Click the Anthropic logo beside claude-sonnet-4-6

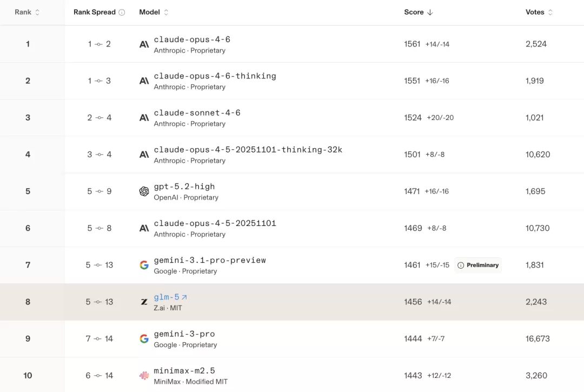click(144, 118)
